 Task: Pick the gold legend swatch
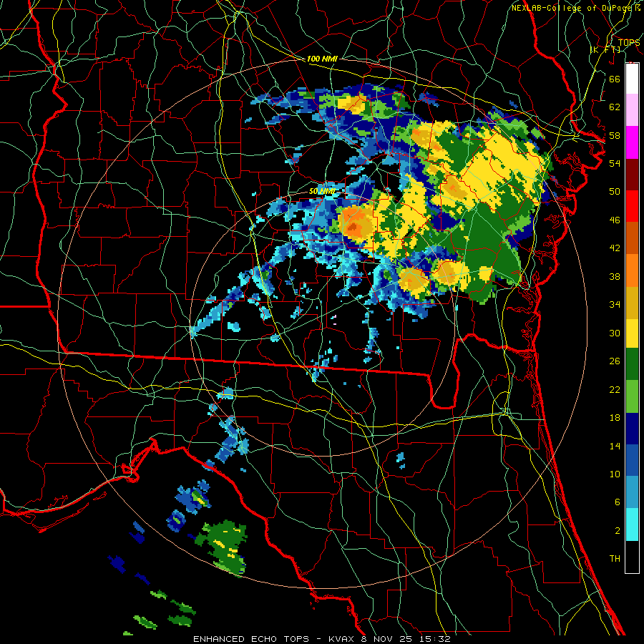pos(632,303)
